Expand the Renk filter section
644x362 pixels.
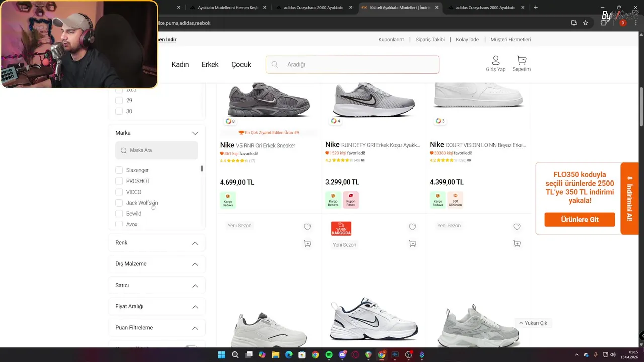point(195,243)
